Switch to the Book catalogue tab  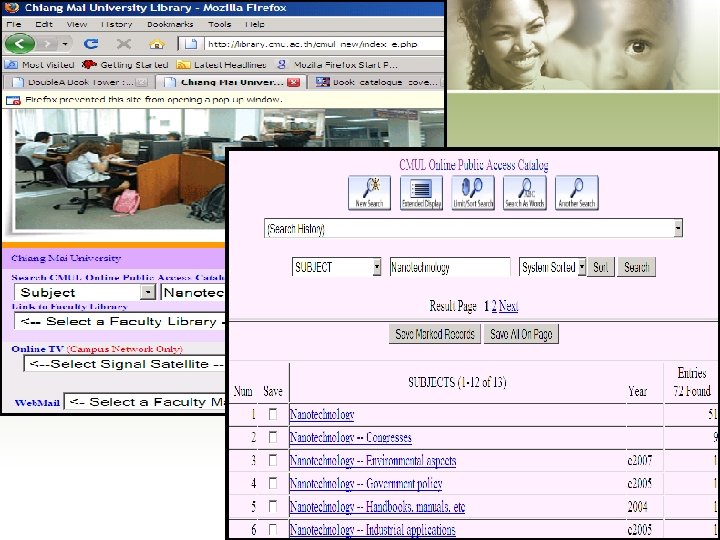click(x=377, y=83)
